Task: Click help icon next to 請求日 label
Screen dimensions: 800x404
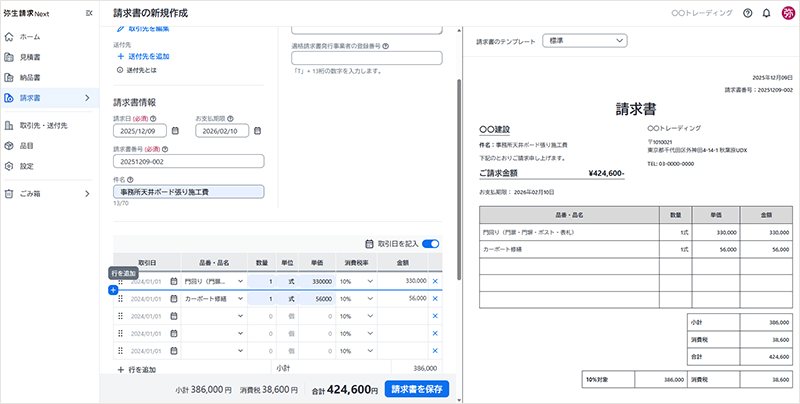Action: click(153, 118)
